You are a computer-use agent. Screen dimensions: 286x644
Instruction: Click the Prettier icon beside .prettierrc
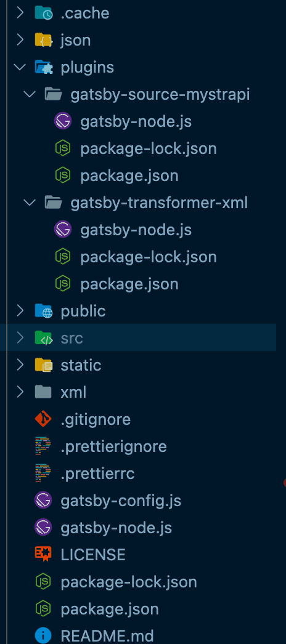43,473
